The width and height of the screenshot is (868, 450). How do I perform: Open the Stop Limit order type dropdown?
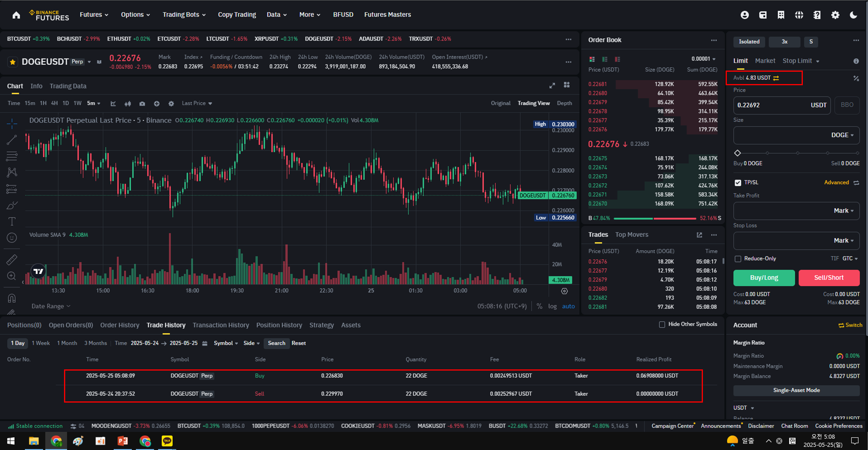pos(801,61)
